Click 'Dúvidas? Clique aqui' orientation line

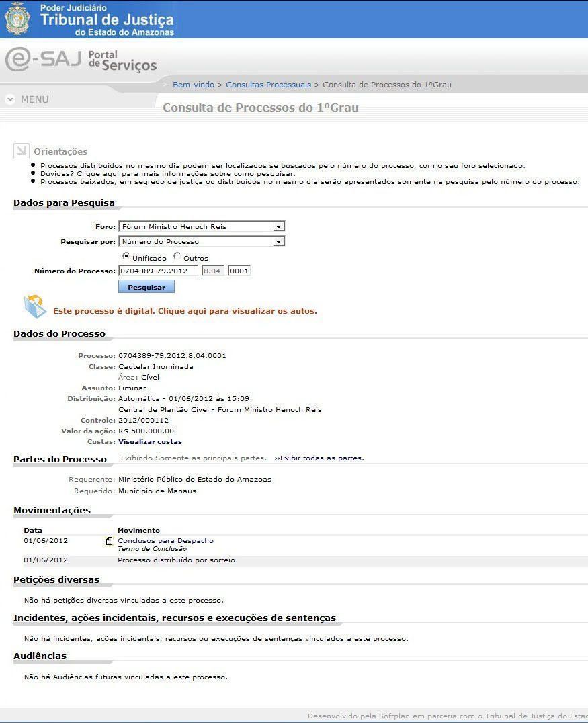[x=168, y=174]
